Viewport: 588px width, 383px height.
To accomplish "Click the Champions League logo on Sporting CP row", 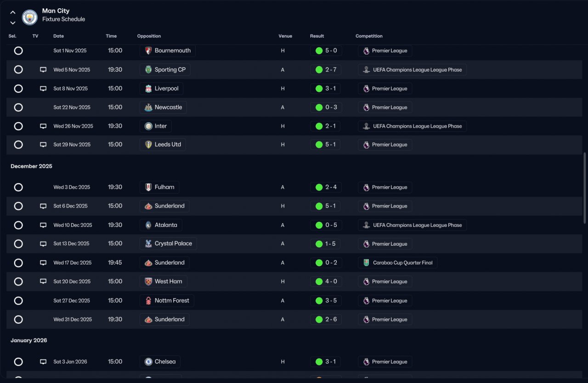I will coord(366,70).
